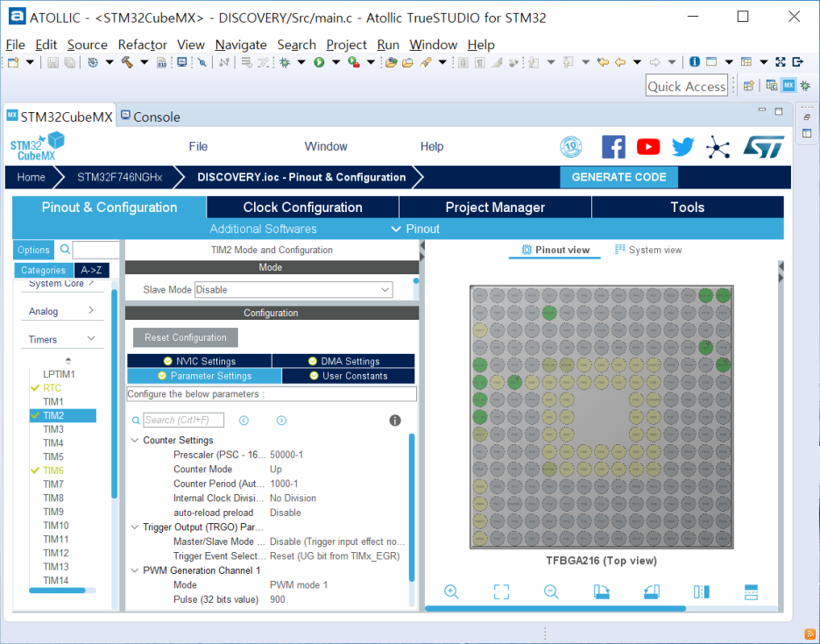Viewport: 820px width, 644px height.
Task: Go to next search result arrow
Action: click(281, 420)
